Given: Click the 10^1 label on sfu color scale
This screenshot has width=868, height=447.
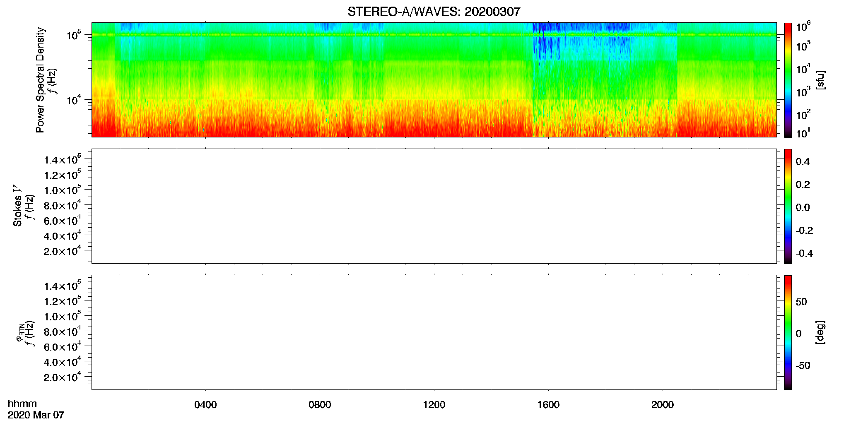Looking at the screenshot, I should coord(803,133).
